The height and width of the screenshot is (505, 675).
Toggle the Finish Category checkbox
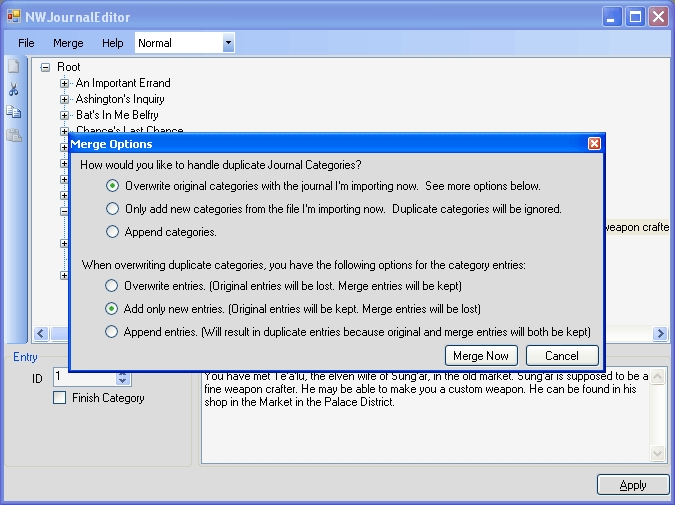pyautogui.click(x=60, y=398)
